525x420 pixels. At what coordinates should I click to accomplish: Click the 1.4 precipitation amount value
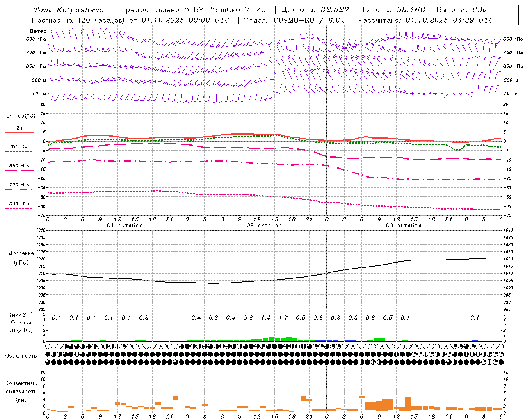(266, 318)
